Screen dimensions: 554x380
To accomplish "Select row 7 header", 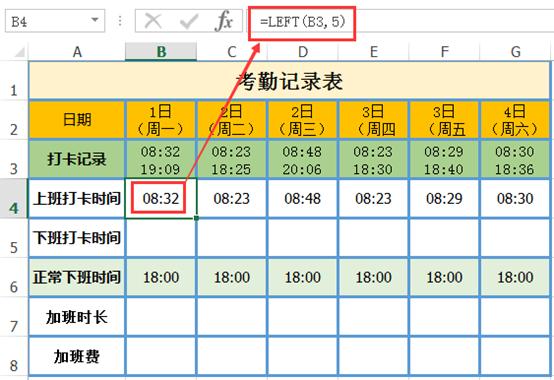I will [x=14, y=317].
